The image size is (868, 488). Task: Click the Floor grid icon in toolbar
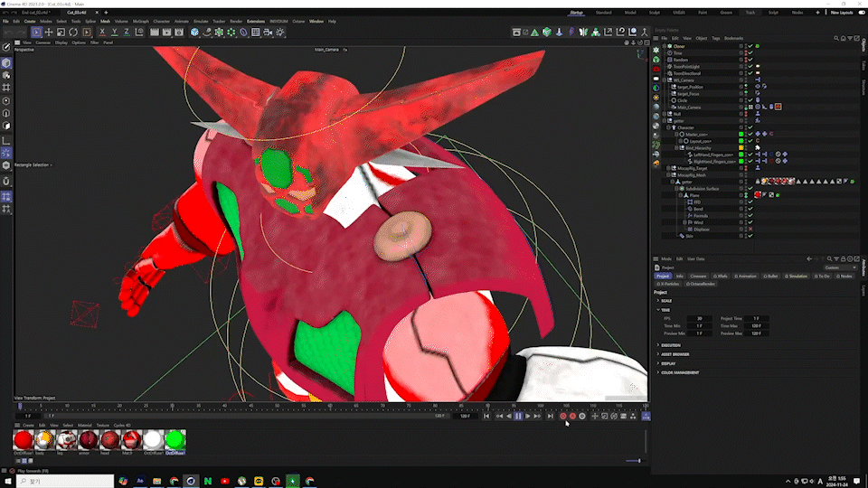[x=256, y=33]
